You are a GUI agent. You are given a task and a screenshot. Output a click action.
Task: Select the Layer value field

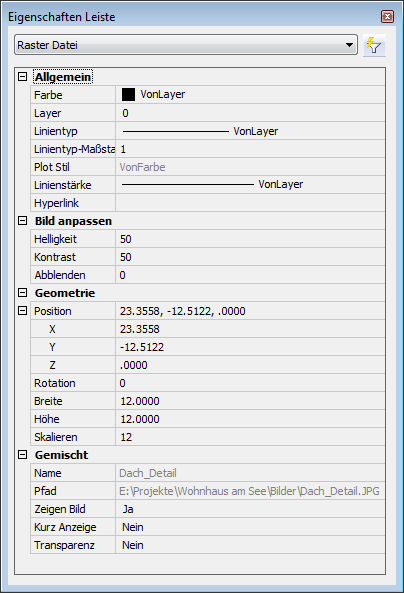pos(250,113)
